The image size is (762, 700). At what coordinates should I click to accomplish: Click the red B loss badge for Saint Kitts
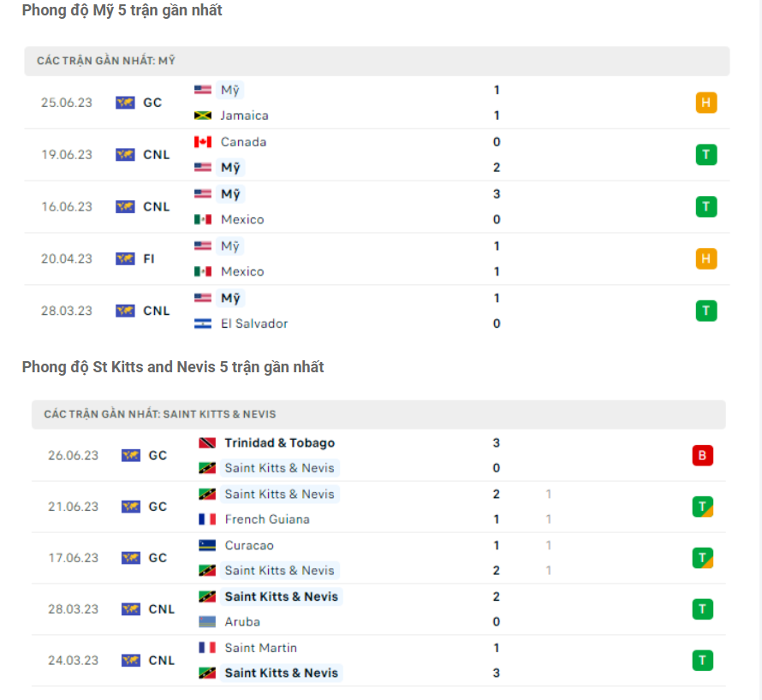(703, 455)
